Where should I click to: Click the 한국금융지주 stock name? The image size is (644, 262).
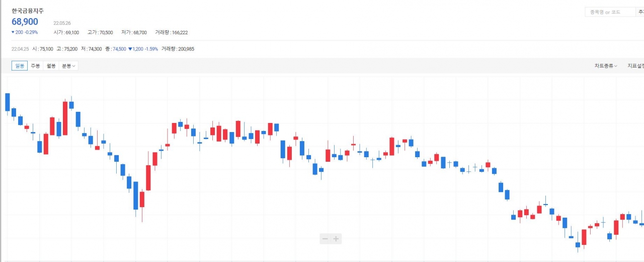pos(29,11)
